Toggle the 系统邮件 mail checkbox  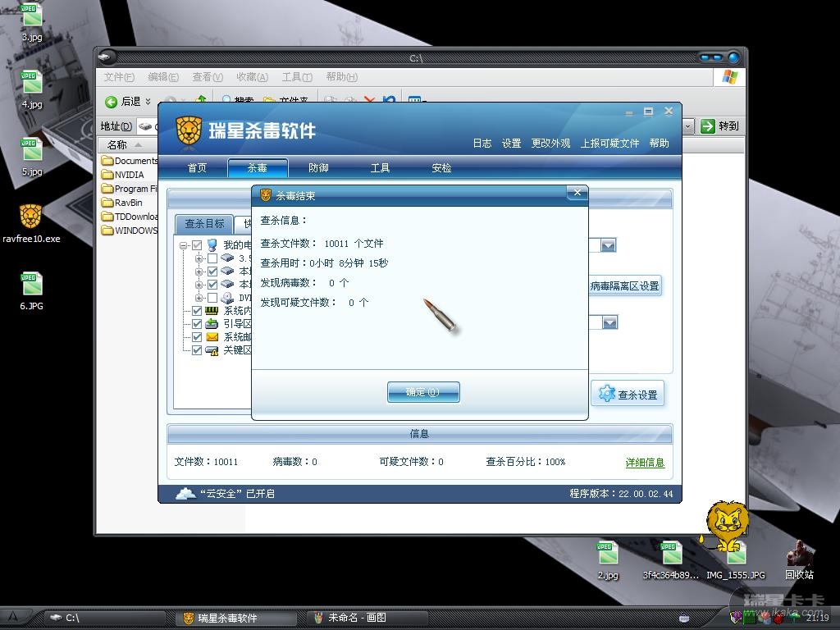[197, 337]
